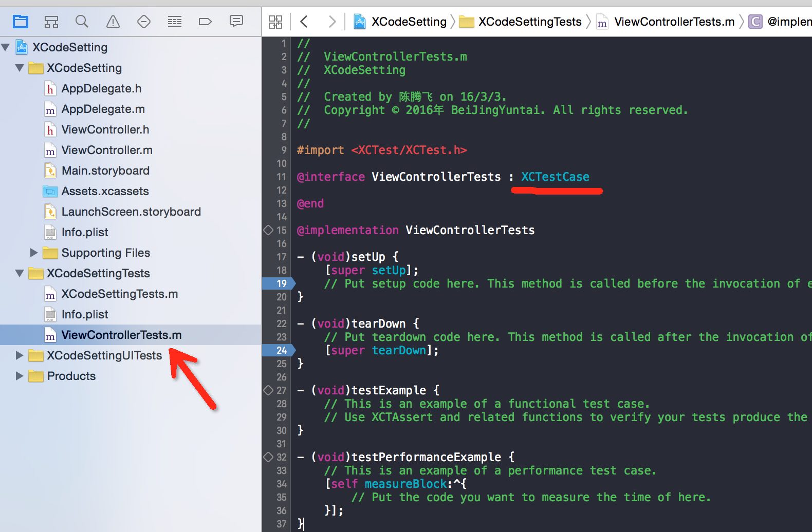The width and height of the screenshot is (812, 532).
Task: Expand the XCodeSettingUITests group
Action: (20, 355)
